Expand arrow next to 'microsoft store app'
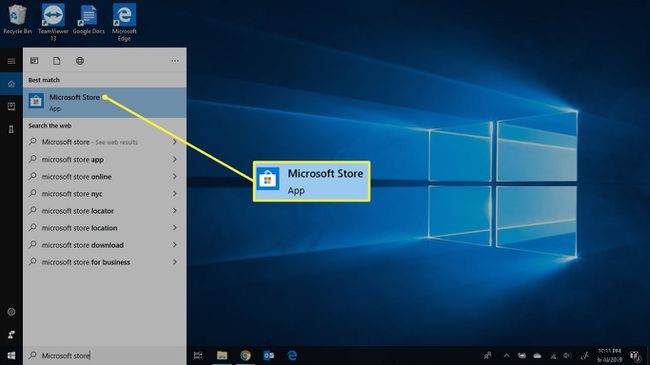The height and width of the screenshot is (365, 650). click(x=175, y=159)
